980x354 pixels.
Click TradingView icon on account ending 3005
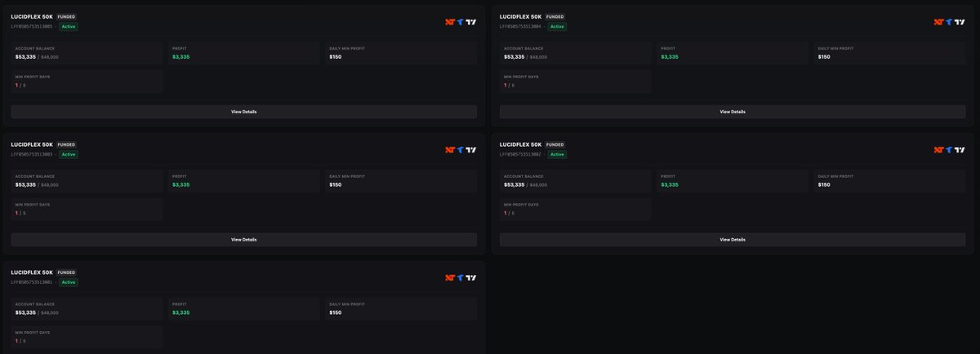(471, 22)
